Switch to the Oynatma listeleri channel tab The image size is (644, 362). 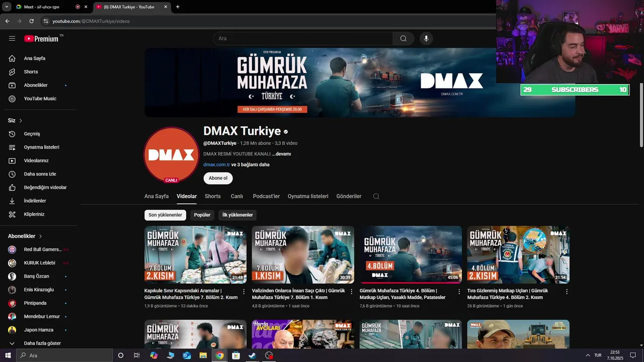(308, 197)
